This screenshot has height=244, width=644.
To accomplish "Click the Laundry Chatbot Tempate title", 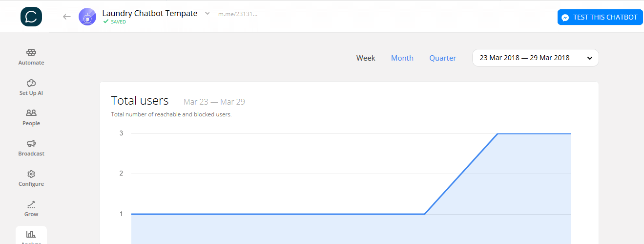I will tap(150, 13).
